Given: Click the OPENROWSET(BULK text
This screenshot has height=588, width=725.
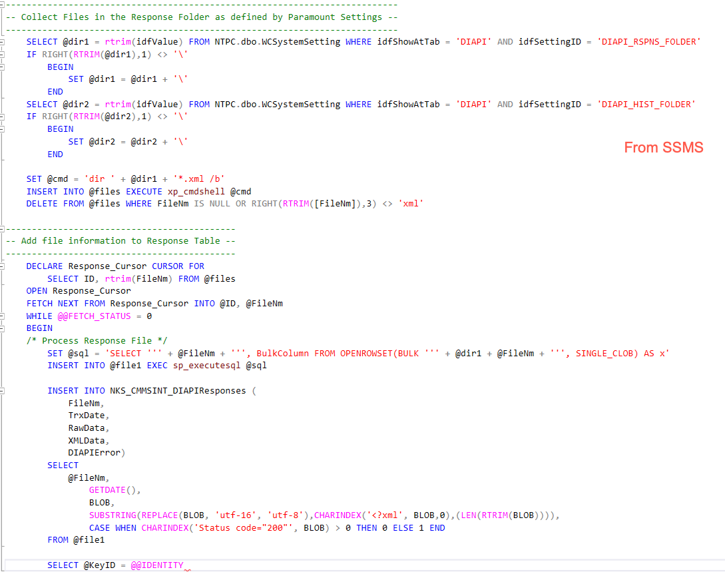Looking at the screenshot, I should [x=379, y=354].
